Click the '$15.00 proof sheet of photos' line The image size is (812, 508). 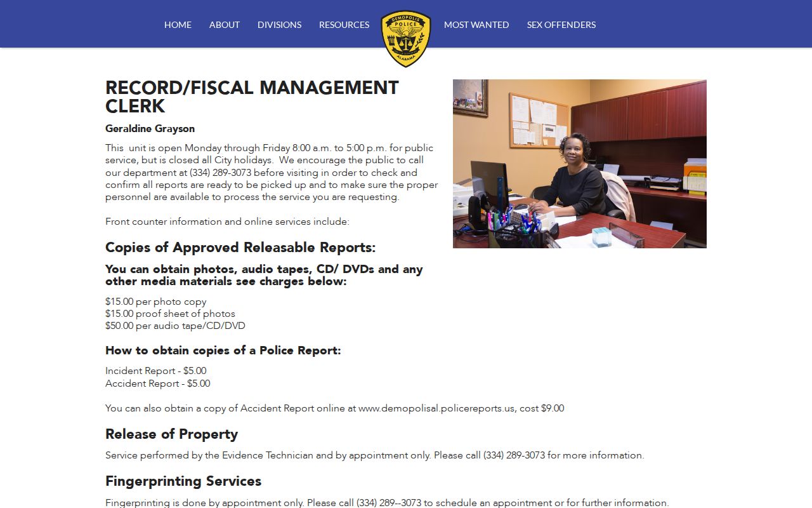pos(170,314)
